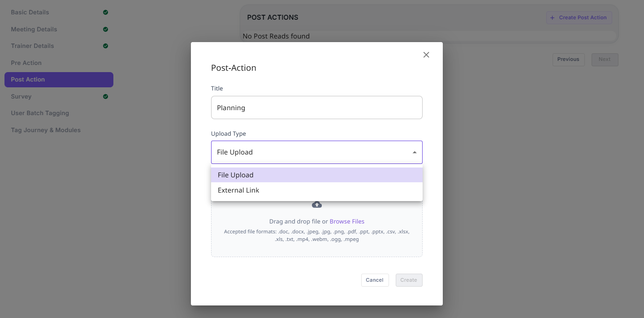
Task: Open User Batch Tagging section
Action: tap(40, 113)
